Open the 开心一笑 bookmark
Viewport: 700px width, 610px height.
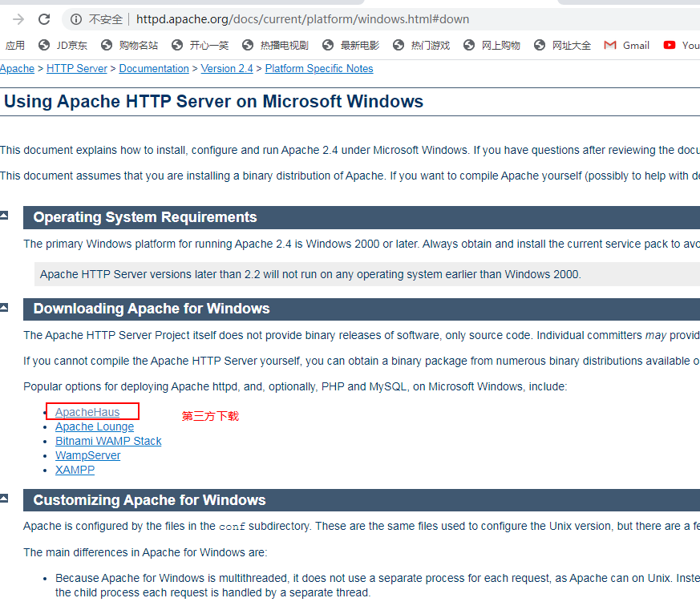click(x=200, y=45)
